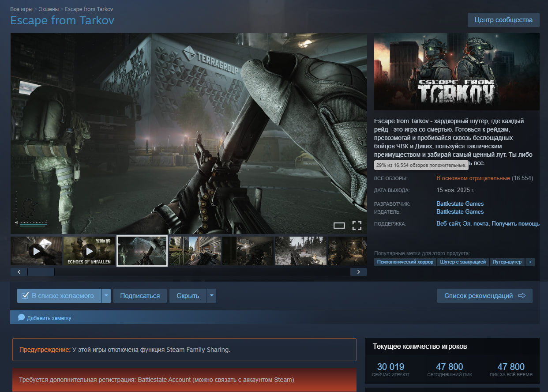
Task: Select the 'Шутер с эвакуацией' tag
Action: tap(463, 262)
